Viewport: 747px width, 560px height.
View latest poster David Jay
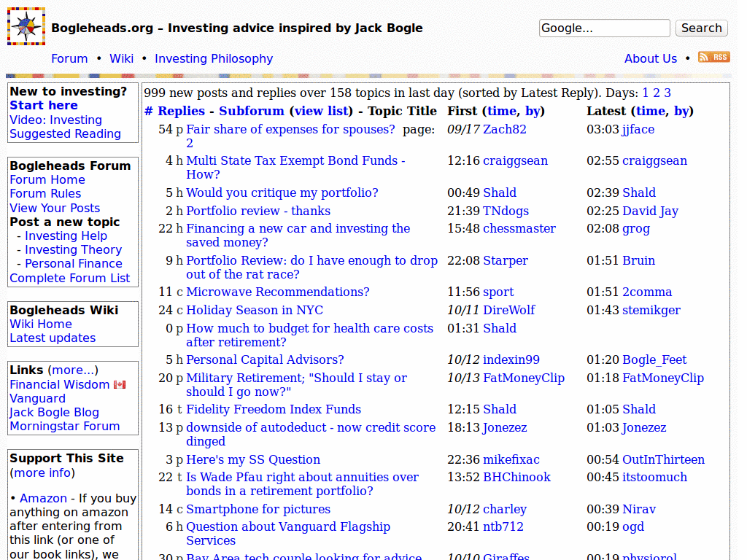click(x=650, y=211)
